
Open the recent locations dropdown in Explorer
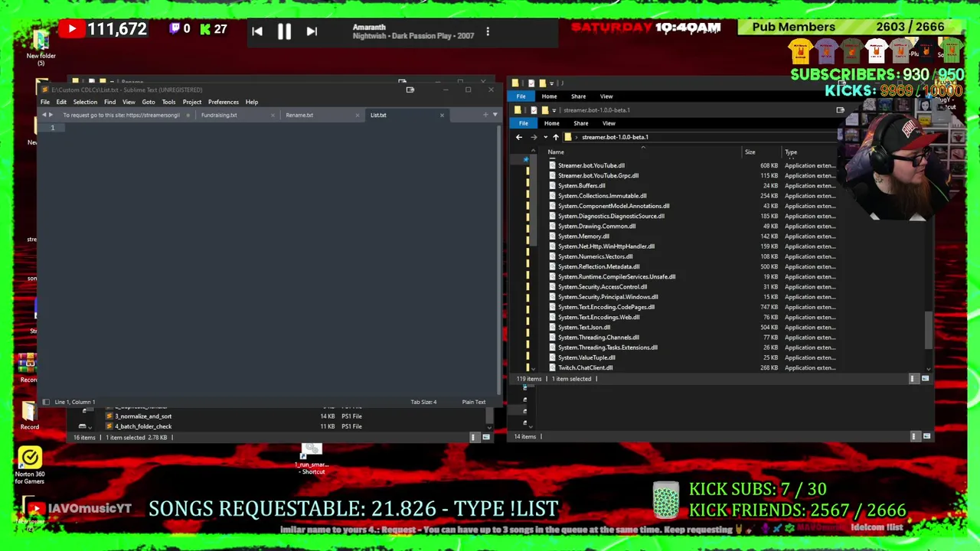click(x=545, y=137)
